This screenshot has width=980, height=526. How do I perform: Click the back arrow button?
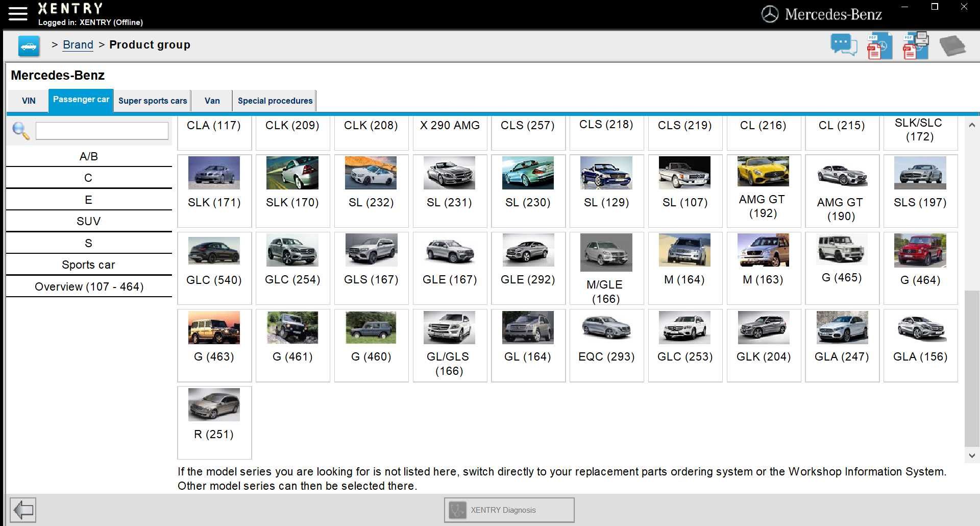pos(23,510)
